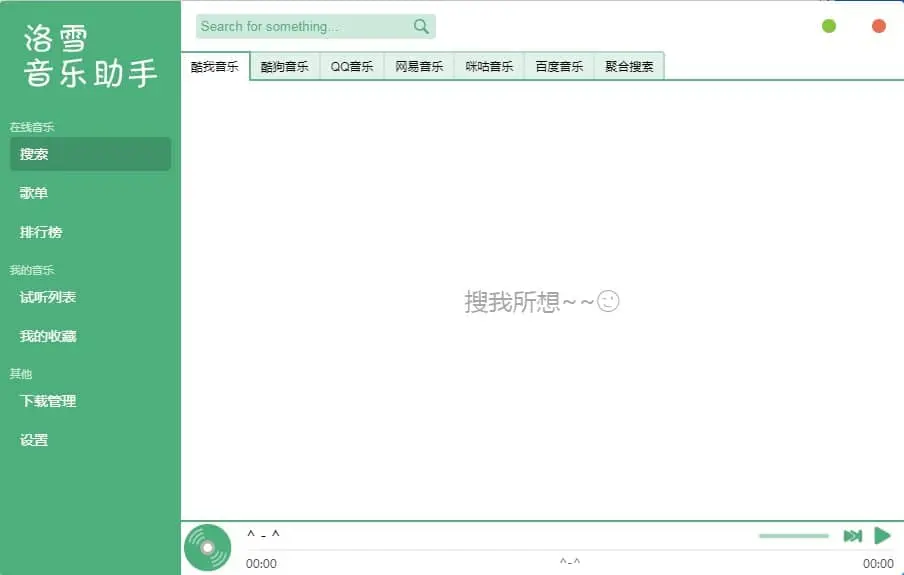
Task: Open the 咪咕音乐 tab
Action: pyautogui.click(x=489, y=66)
